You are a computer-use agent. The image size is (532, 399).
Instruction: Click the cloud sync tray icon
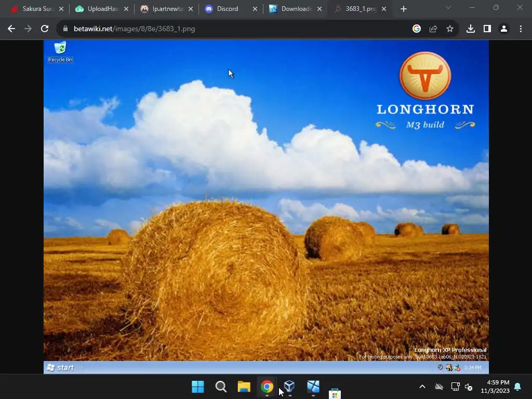[439, 387]
